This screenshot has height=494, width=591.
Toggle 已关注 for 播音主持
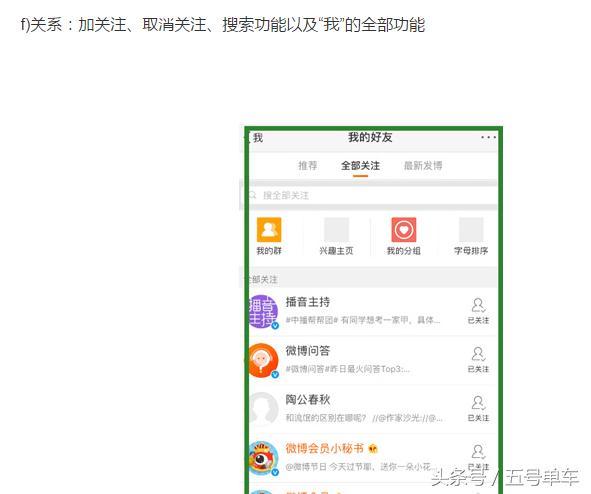click(x=478, y=311)
